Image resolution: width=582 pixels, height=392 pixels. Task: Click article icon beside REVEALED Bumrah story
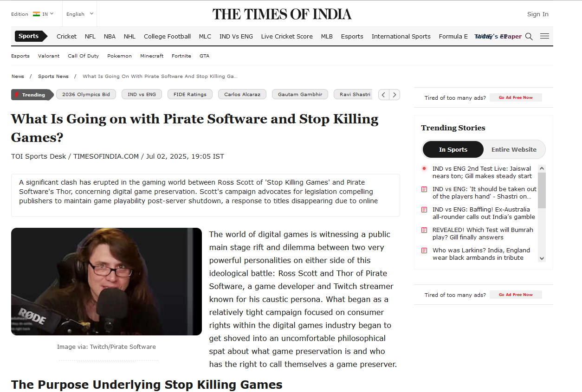coord(424,230)
